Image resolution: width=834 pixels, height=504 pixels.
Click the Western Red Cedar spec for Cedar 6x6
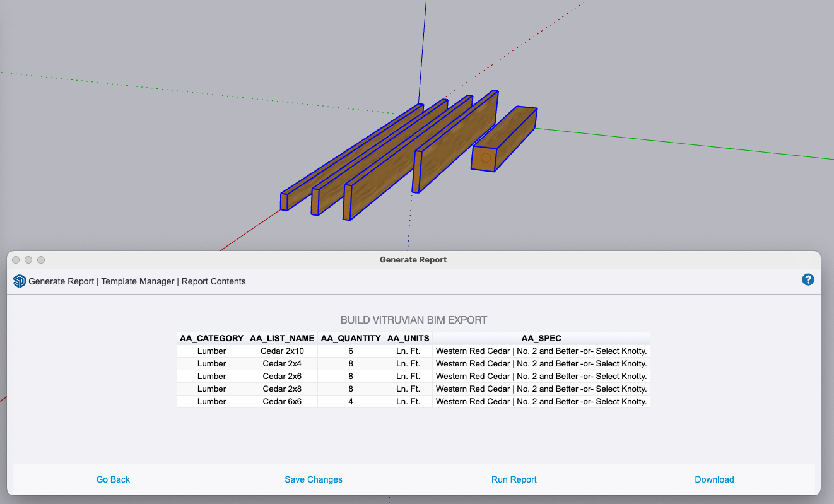point(541,401)
